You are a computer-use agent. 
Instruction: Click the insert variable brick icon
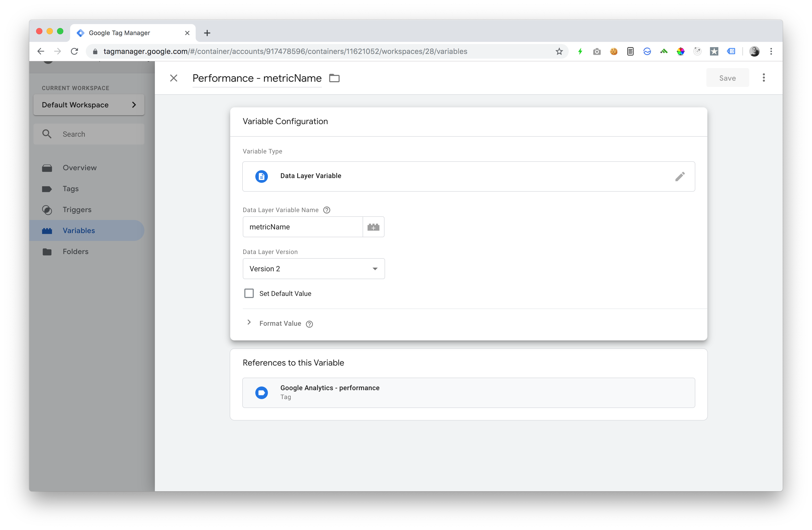tap(373, 227)
